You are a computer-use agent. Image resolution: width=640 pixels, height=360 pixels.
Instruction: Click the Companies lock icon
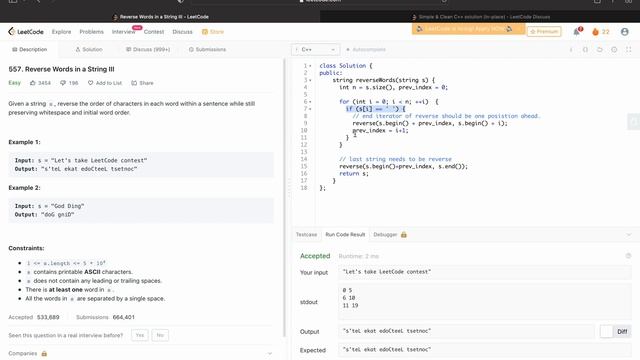coord(44,353)
